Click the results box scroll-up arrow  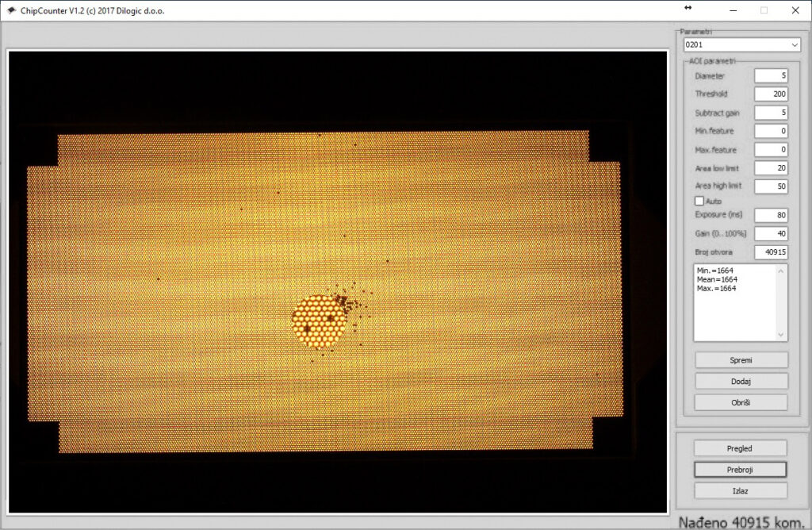781,271
